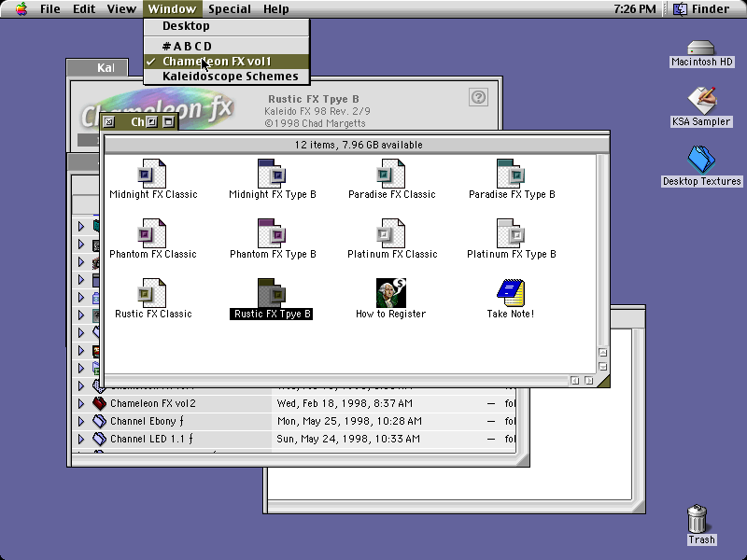This screenshot has height=560, width=747.
Task: Open the rainbow Apple menu
Action: point(21,9)
